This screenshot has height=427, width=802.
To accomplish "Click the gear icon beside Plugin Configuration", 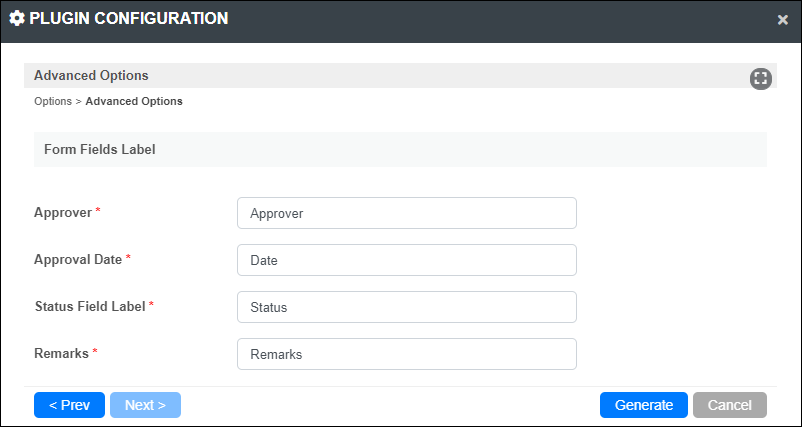I will coord(17,19).
